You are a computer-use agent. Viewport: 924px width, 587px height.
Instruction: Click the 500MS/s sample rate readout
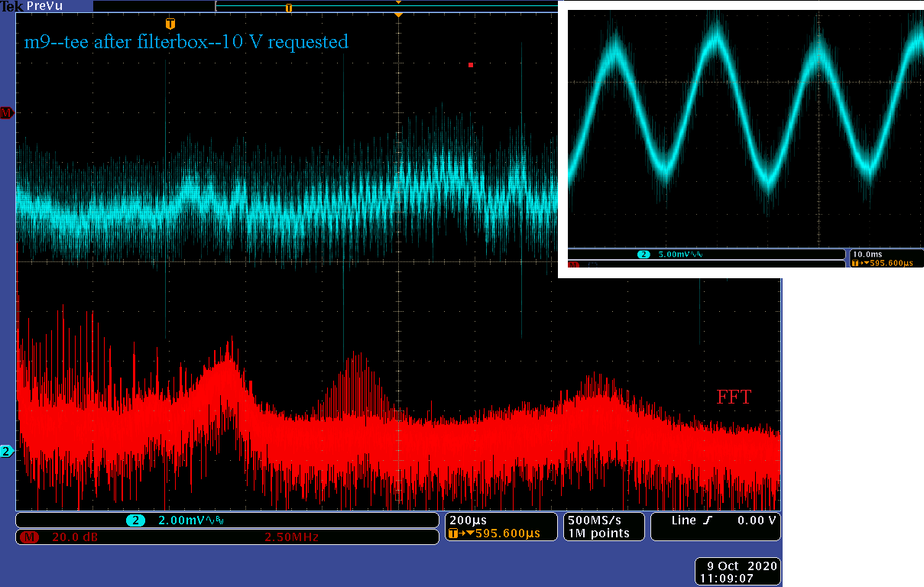tap(596, 521)
